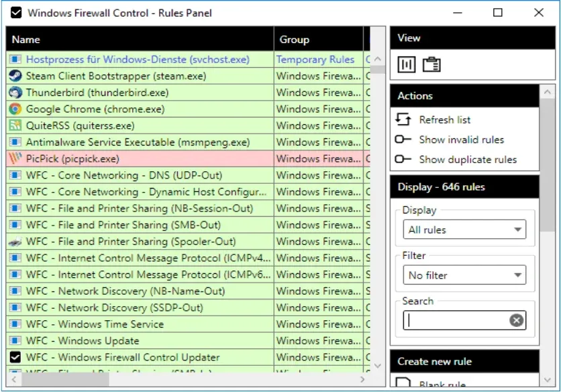Click the SMB-Out rule icon

point(15,225)
